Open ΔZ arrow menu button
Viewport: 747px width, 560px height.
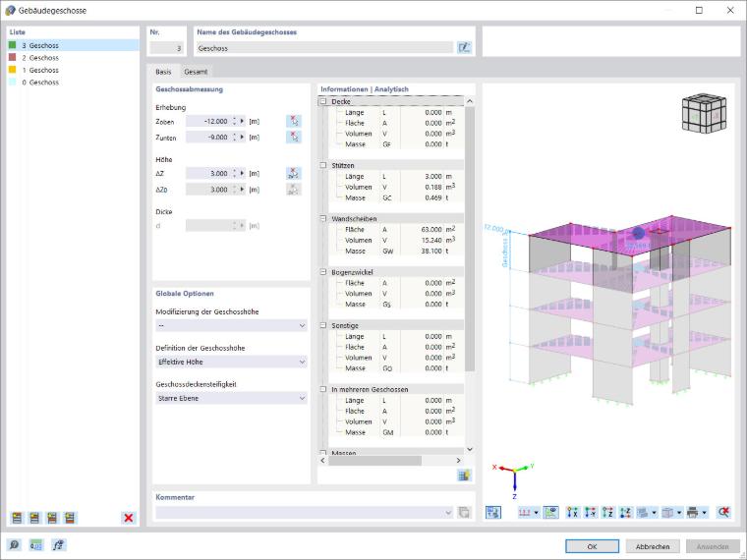(x=242, y=173)
